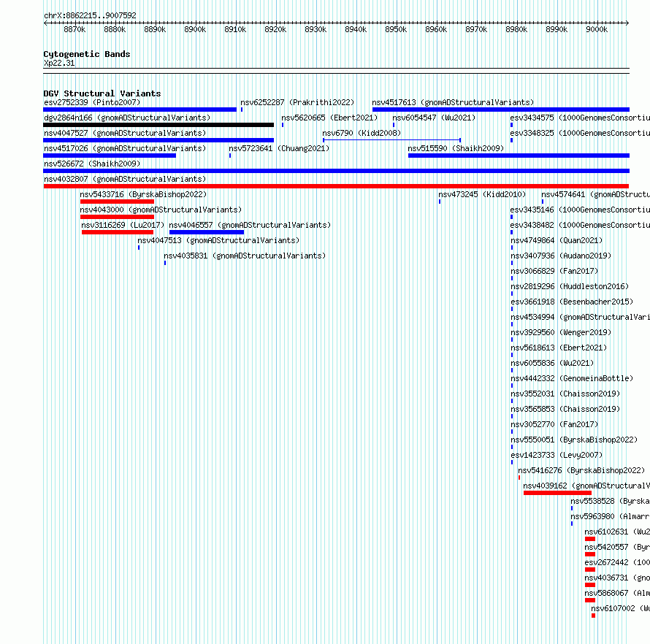Click the nsv3116269 (Lu2017) label

[123, 225]
